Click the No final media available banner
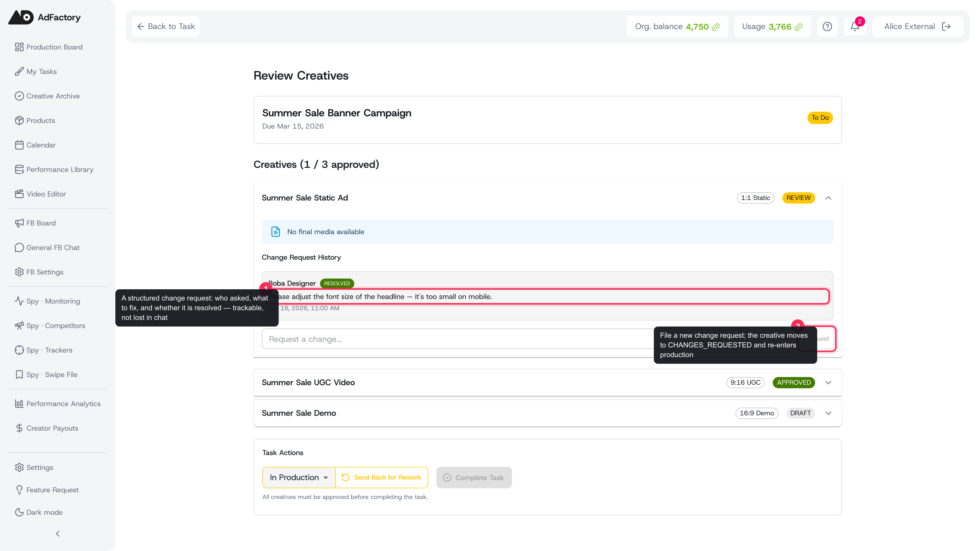Image resolution: width=980 pixels, height=551 pixels. click(x=547, y=232)
